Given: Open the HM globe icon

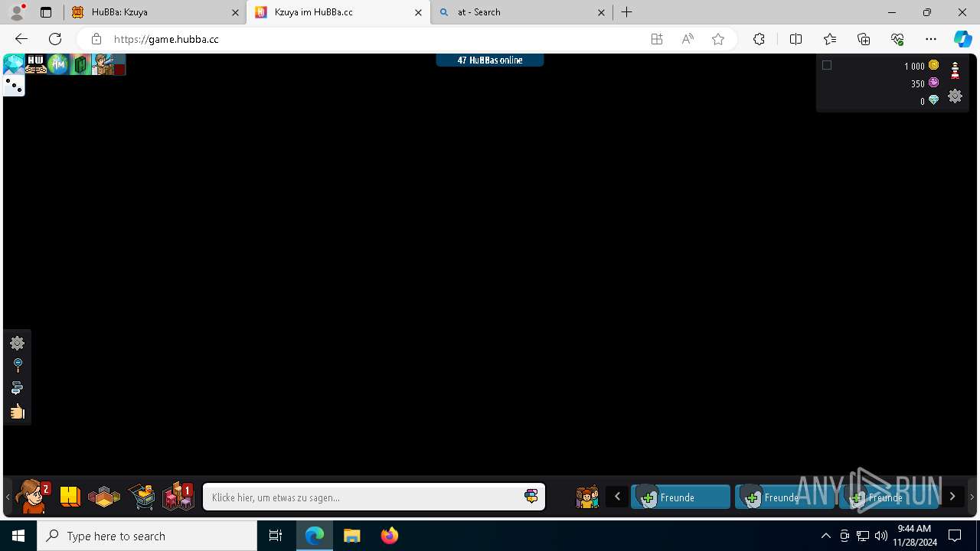Looking at the screenshot, I should pyautogui.click(x=58, y=64).
